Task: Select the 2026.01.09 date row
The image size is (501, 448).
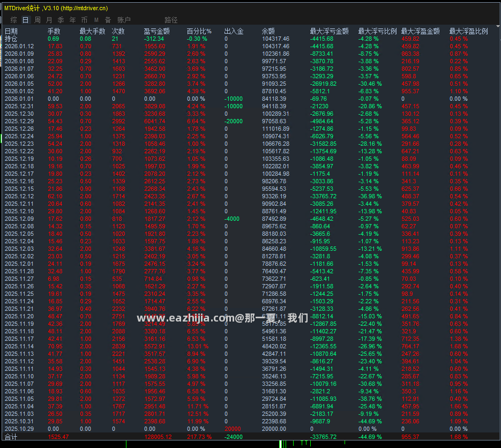Action: coord(19,54)
